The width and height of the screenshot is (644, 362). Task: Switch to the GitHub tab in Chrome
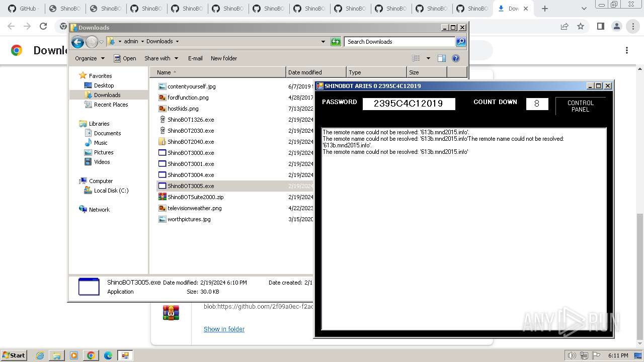pyautogui.click(x=23, y=9)
